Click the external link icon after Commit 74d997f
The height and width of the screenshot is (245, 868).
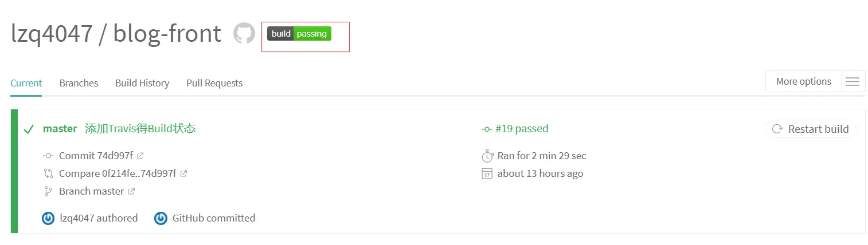pyautogui.click(x=140, y=156)
